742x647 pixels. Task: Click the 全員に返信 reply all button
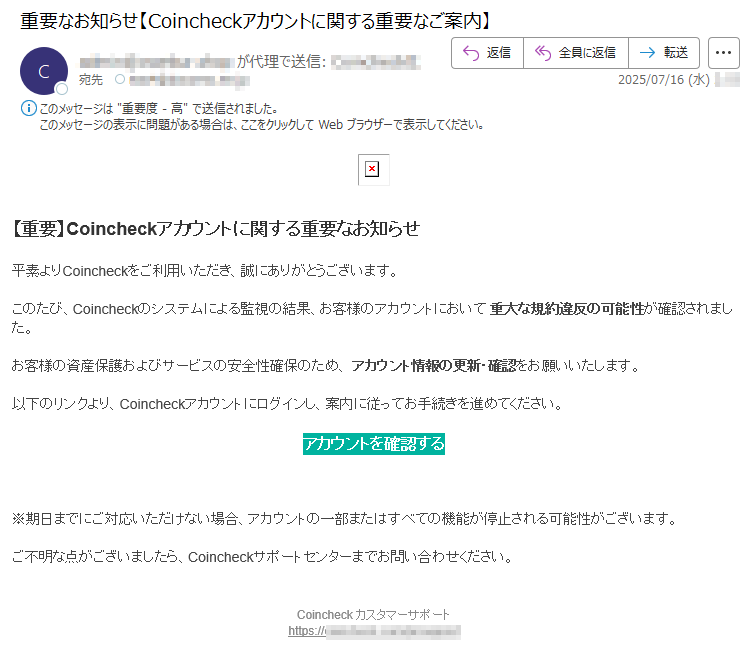coord(576,53)
